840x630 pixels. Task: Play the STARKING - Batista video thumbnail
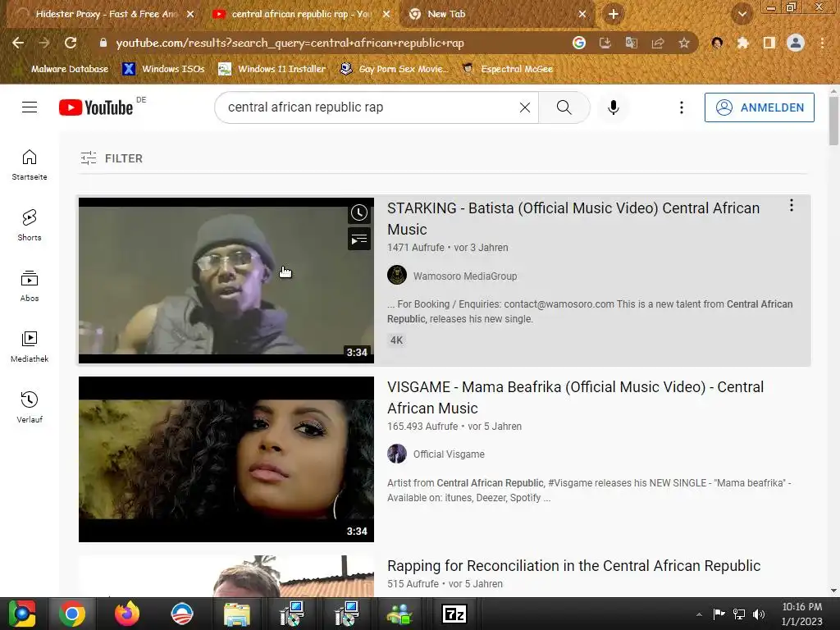(226, 281)
